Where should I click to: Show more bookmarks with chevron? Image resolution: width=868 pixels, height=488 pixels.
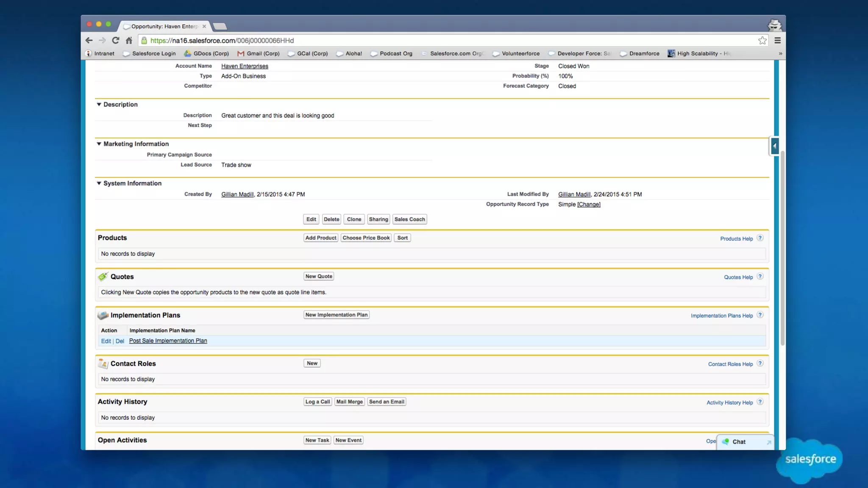(780, 53)
